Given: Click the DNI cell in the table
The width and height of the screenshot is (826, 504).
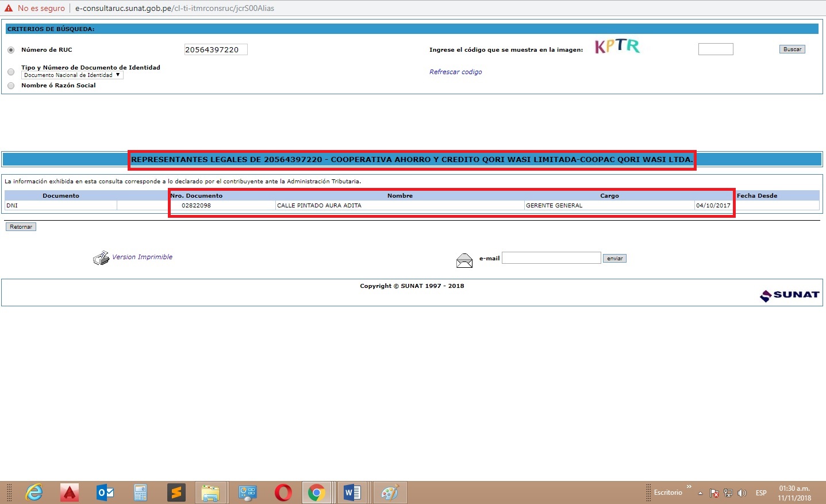Looking at the screenshot, I should coord(61,205).
